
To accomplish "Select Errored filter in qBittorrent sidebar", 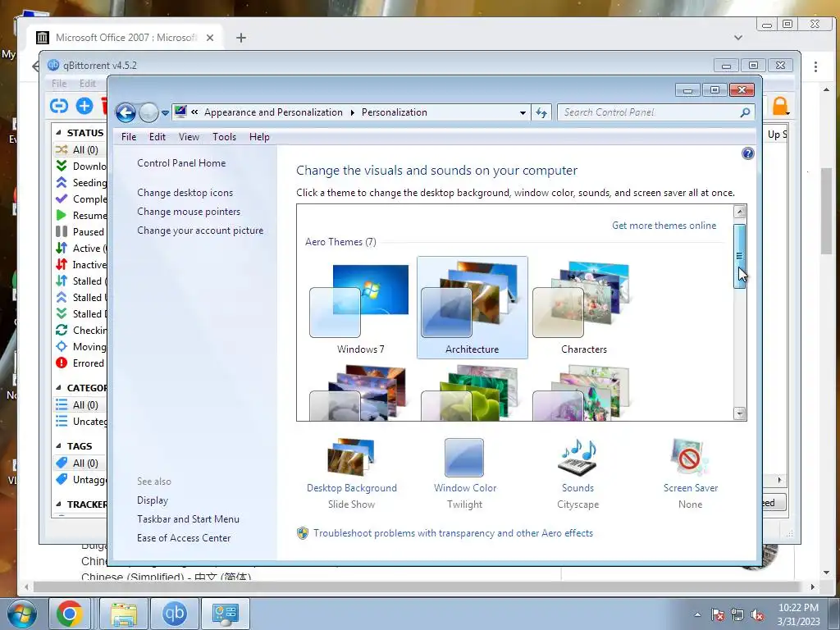I will click(x=80, y=363).
